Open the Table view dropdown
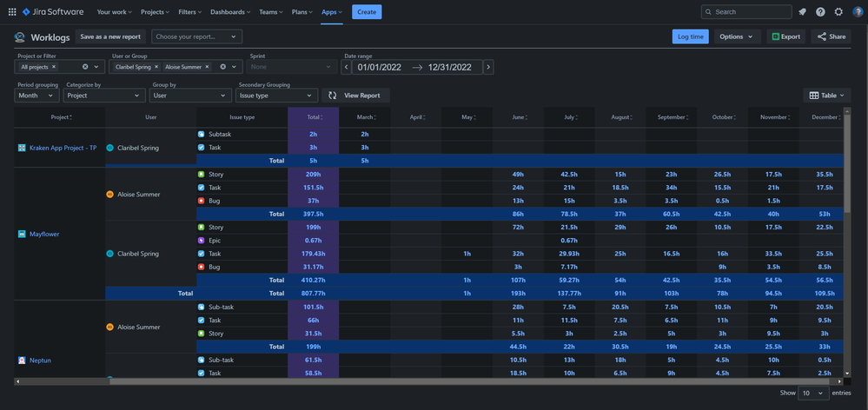Viewport: 868px width, 410px height. 827,96
